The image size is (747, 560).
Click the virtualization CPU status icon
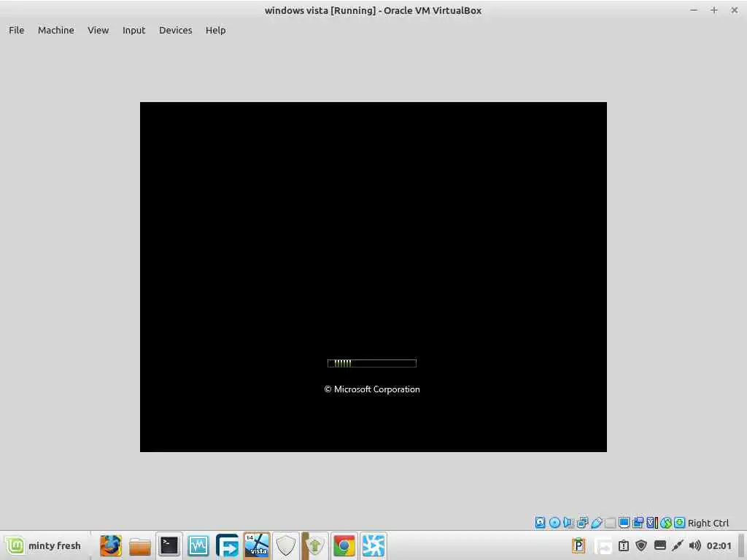[651, 522]
